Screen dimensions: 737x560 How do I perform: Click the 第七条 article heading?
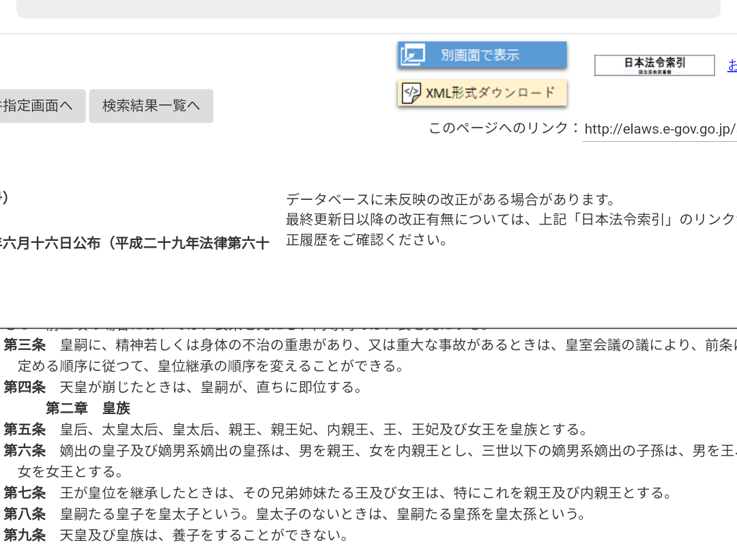pyautogui.click(x=25, y=493)
